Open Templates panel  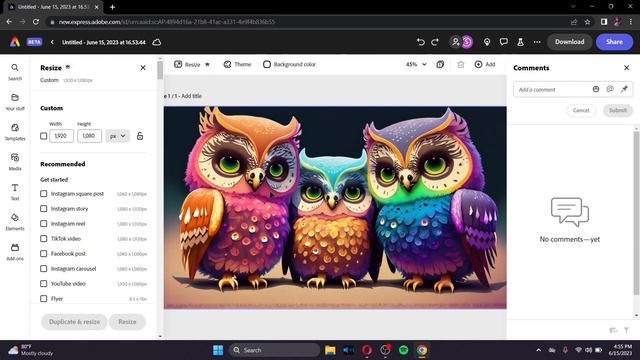pos(15,132)
